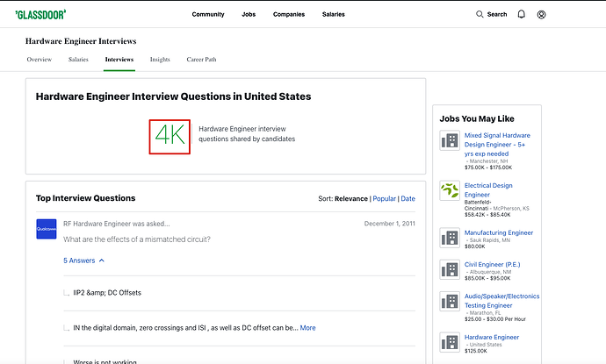
Task: Click the 'December 1, 2011' date
Action: pyautogui.click(x=390, y=224)
